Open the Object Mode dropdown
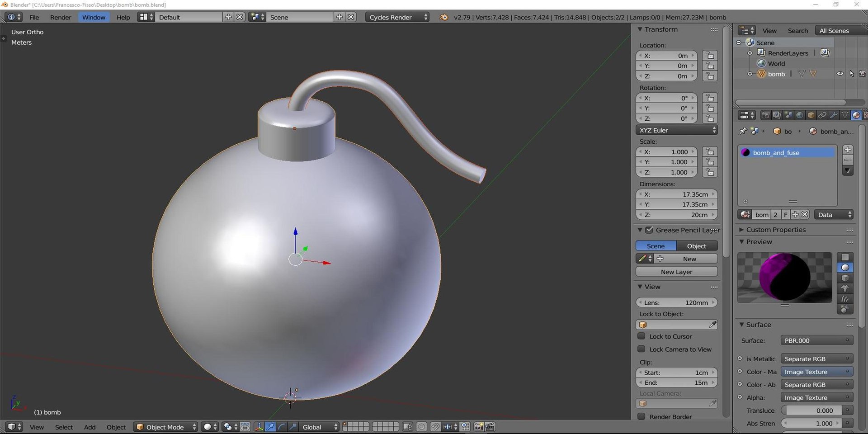The width and height of the screenshot is (868, 434). 165,427
